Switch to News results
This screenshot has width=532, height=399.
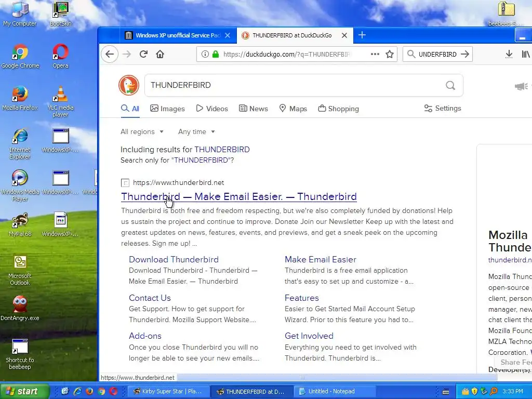[253, 109]
